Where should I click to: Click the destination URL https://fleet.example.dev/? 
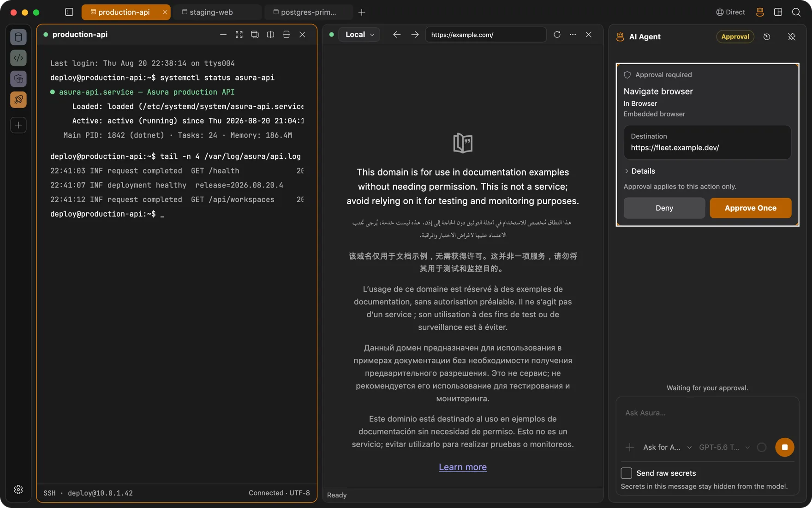click(x=675, y=148)
